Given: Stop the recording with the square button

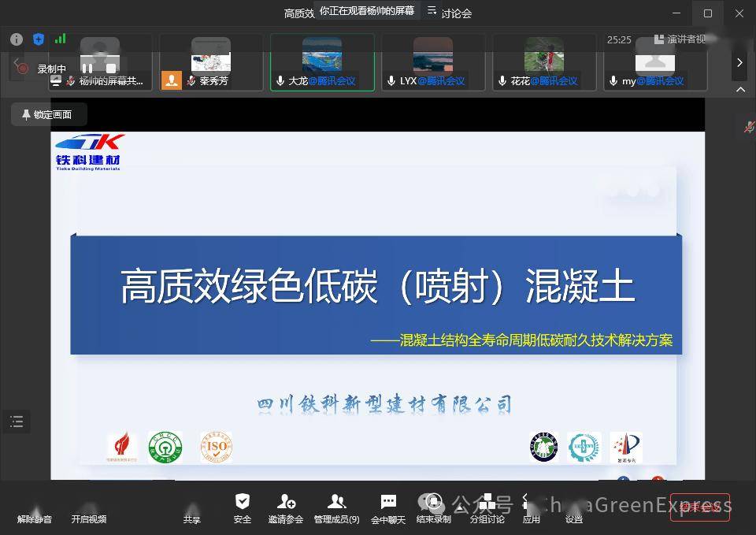Looking at the screenshot, I should click(111, 69).
